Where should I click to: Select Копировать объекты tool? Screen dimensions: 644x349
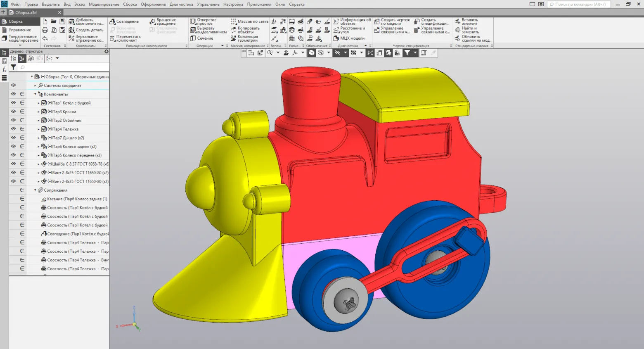[x=245, y=30]
